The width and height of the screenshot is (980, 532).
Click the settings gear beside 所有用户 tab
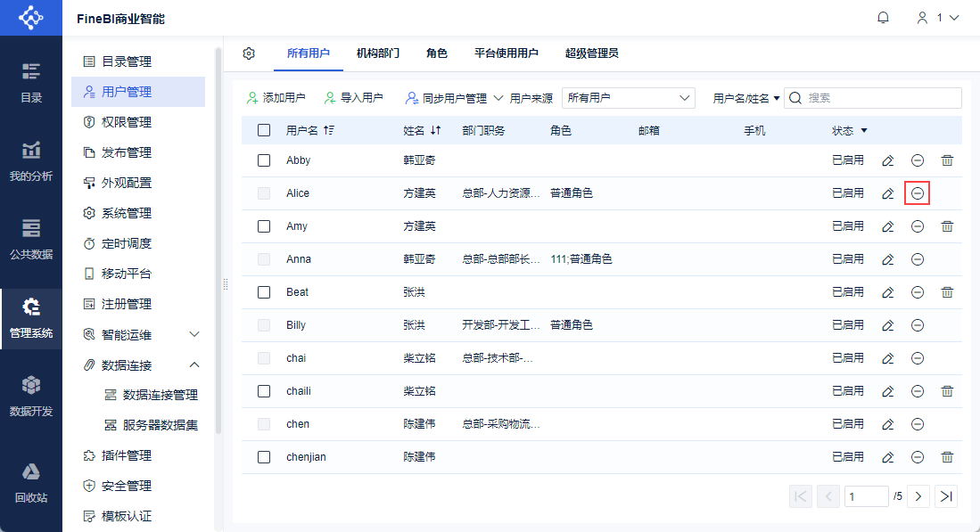point(250,53)
